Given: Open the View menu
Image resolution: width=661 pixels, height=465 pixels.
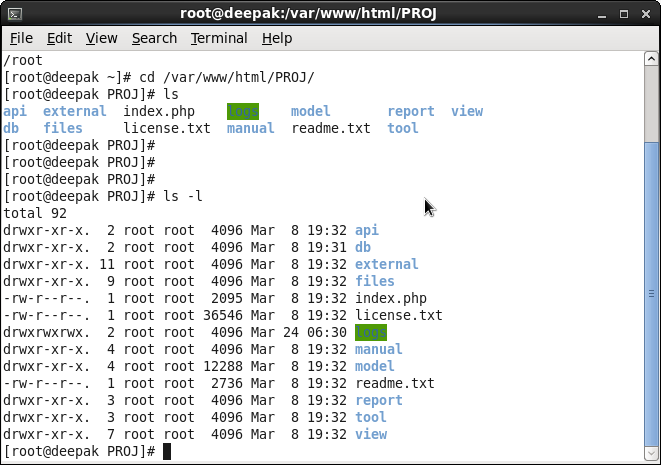Looking at the screenshot, I should 101,38.
